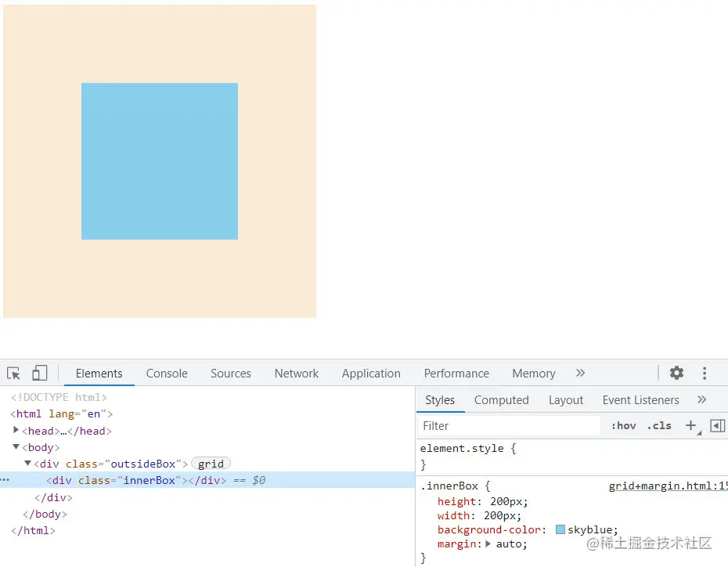Click the .innerBox selector text
Screen dimensions: 728x567
pos(449,486)
